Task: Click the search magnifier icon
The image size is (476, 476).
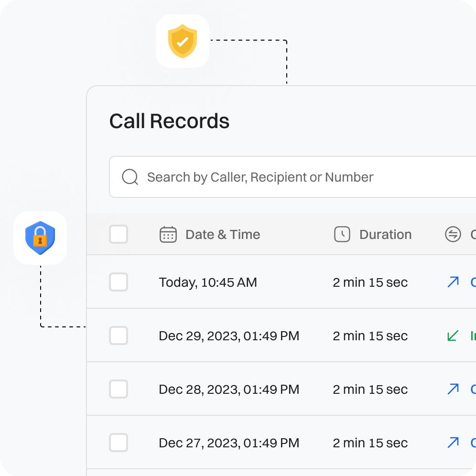Action: point(130,177)
